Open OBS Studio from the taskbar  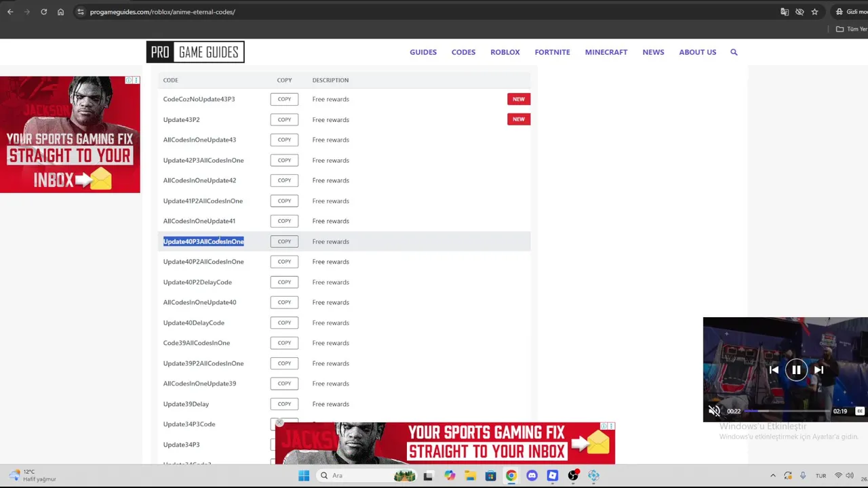point(573,476)
